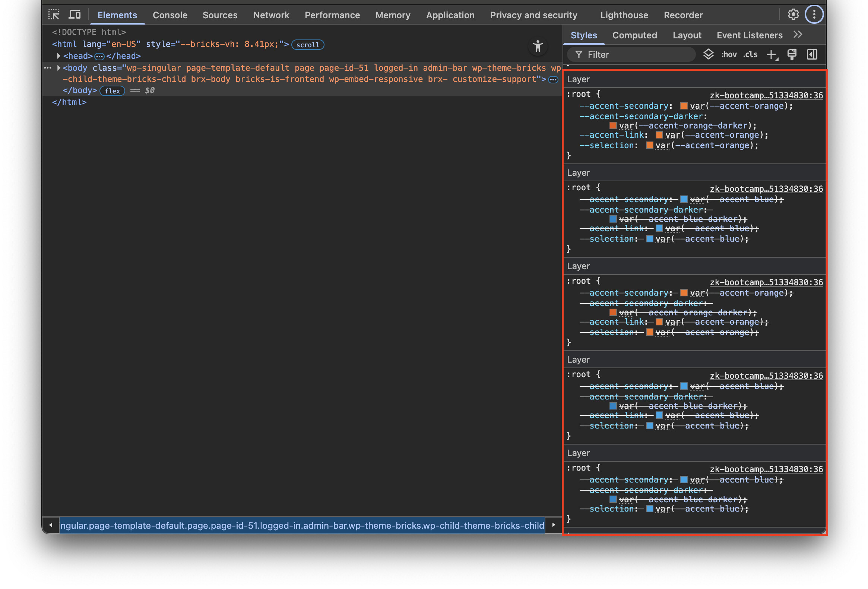Image resolution: width=868 pixels, height=589 pixels.
Task: Open source link of fourth :root rule
Action: pos(766,376)
